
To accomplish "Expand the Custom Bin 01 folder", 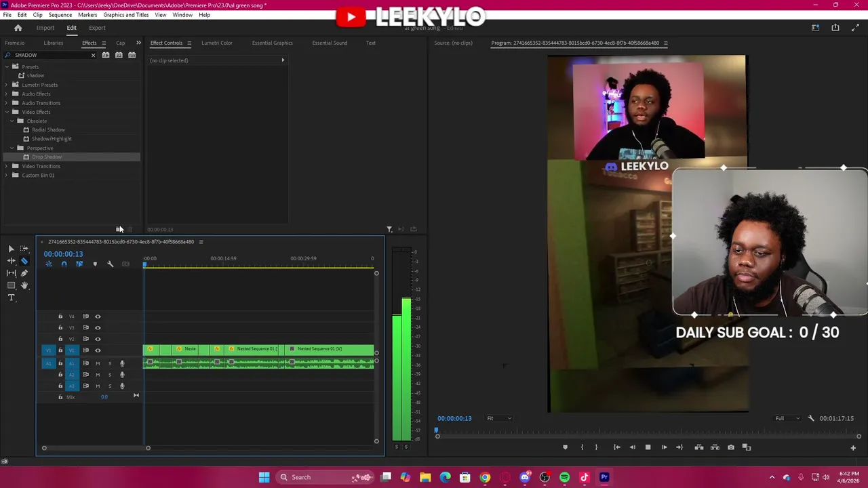I will point(6,175).
